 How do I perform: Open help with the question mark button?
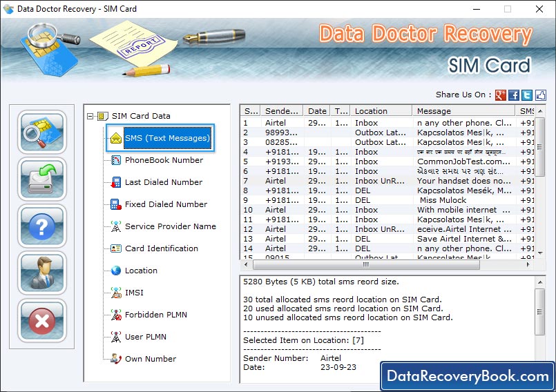click(42, 226)
